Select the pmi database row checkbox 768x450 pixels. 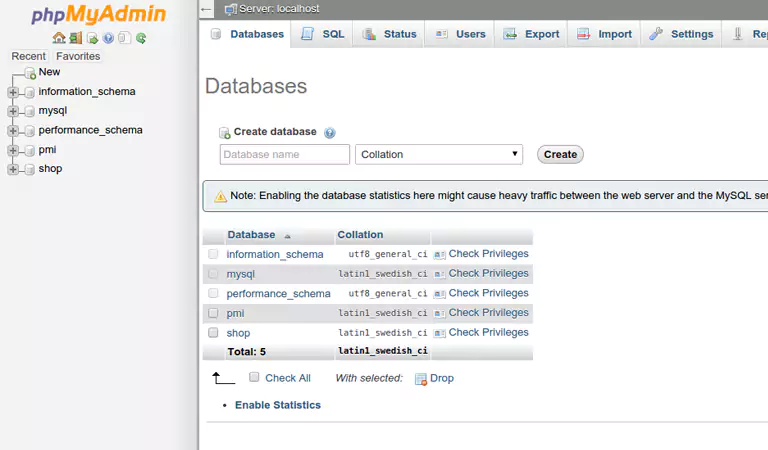(213, 313)
